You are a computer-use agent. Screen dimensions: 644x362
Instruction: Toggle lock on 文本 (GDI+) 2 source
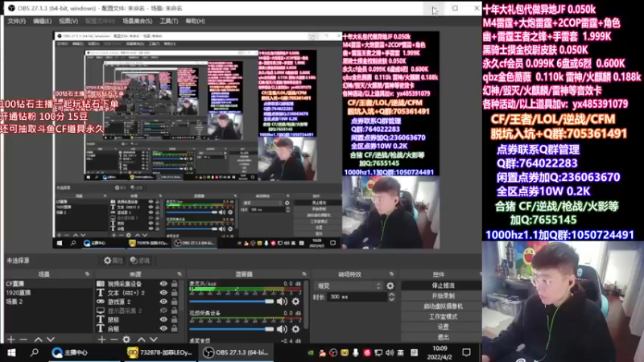pyautogui.click(x=175, y=293)
